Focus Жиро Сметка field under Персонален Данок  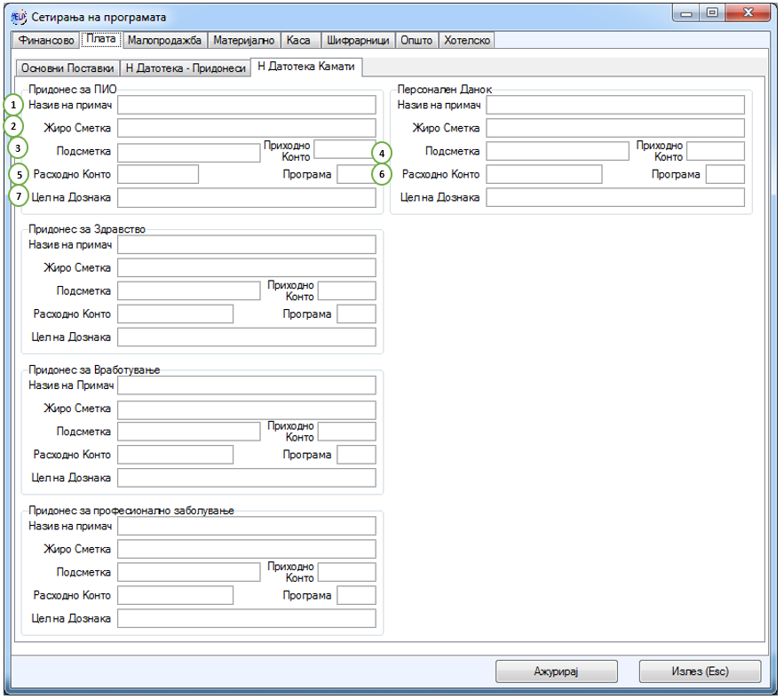(614, 128)
